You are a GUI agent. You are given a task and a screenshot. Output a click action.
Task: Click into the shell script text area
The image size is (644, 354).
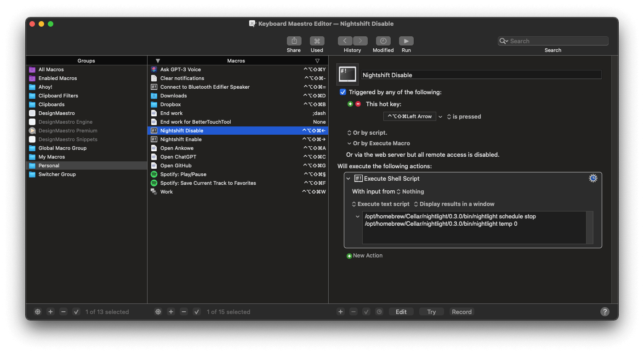[474, 228]
